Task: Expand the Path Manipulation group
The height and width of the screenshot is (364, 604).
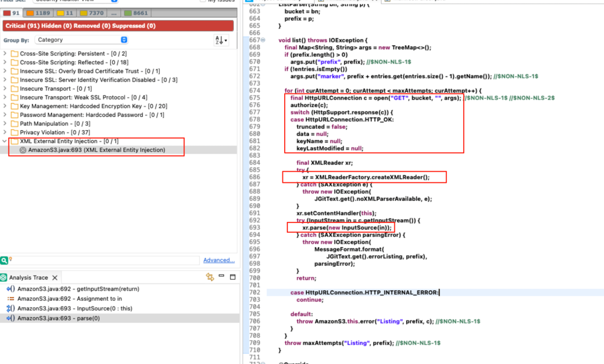Action: click(4, 124)
